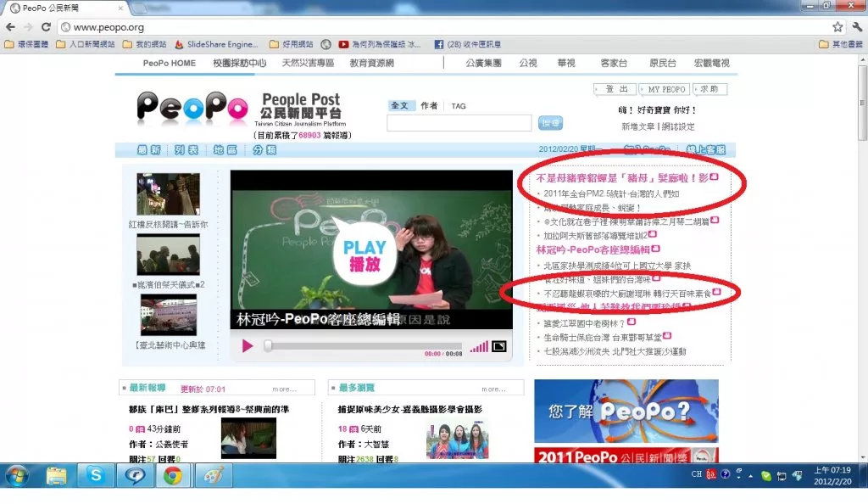
Task: Open the 入口新聞網站 bookmark folder
Action: point(86,44)
